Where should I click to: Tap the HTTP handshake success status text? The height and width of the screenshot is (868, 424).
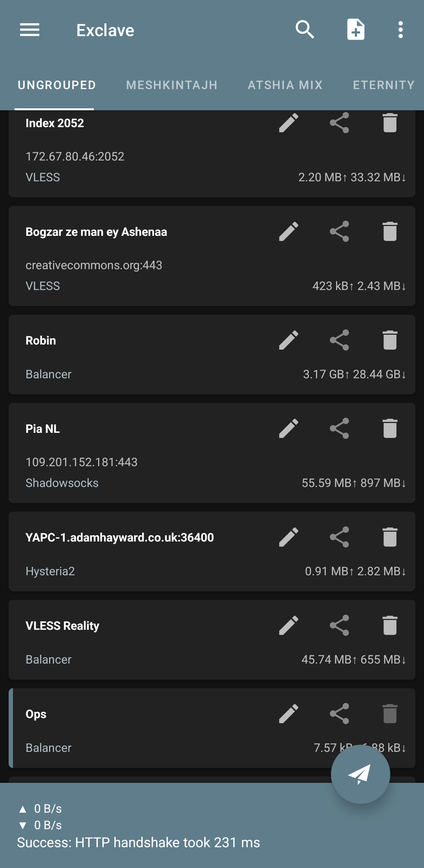coord(139,842)
